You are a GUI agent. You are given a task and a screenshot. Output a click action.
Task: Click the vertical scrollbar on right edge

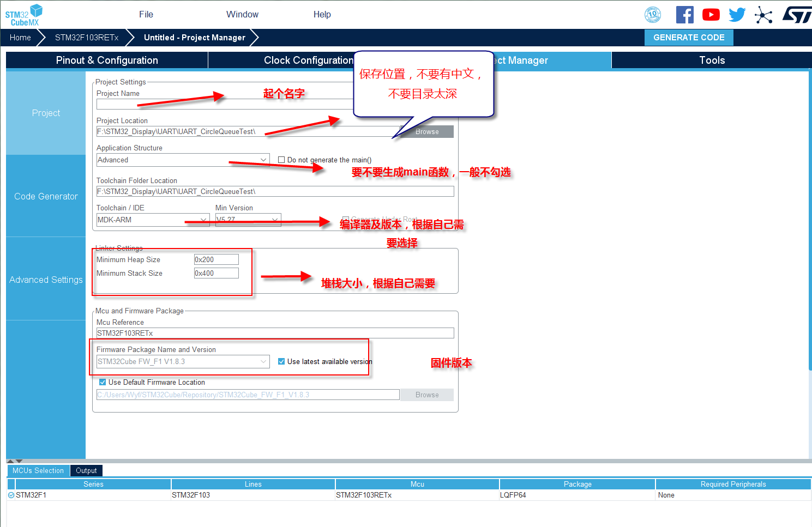coord(810,221)
